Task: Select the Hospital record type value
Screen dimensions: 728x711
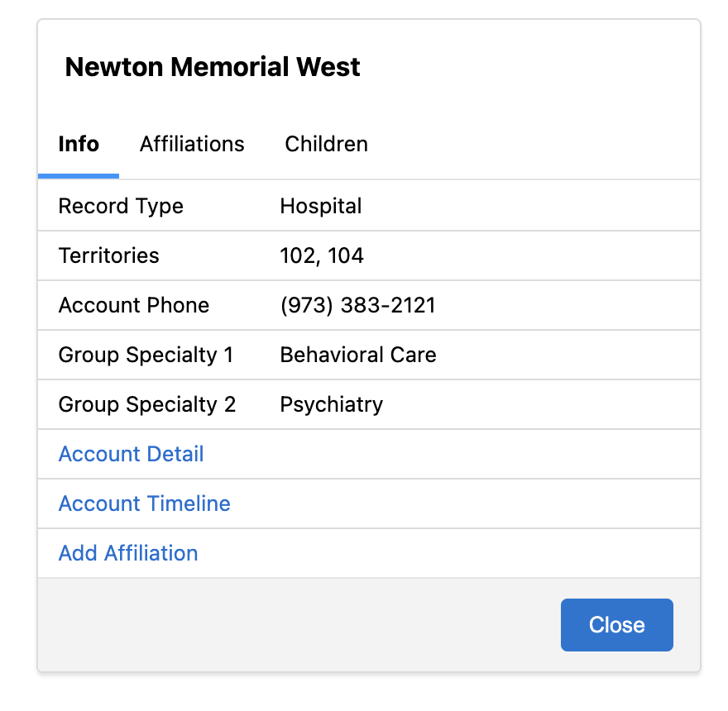Action: [x=321, y=206]
